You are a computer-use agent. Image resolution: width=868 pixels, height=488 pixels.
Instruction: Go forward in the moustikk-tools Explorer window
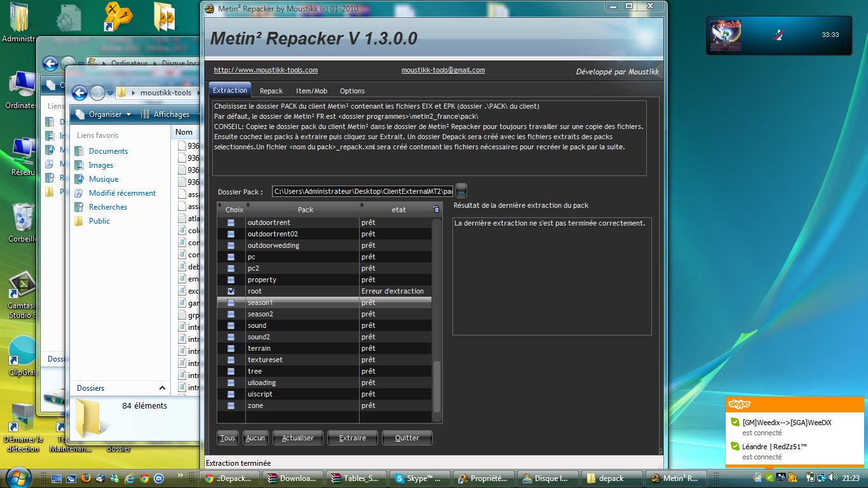pyautogui.click(x=97, y=93)
